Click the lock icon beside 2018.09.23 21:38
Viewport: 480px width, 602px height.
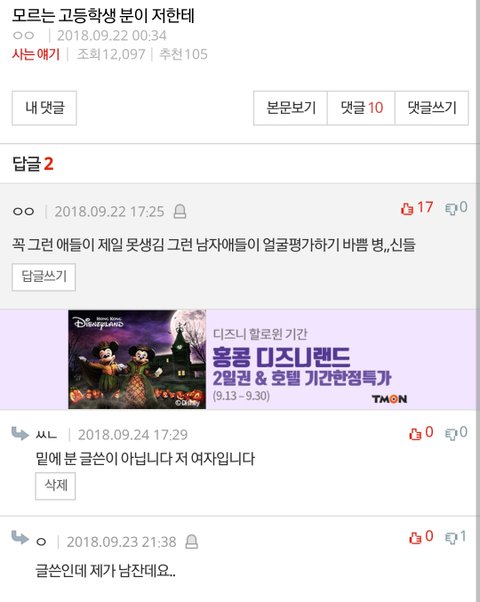[191, 541]
